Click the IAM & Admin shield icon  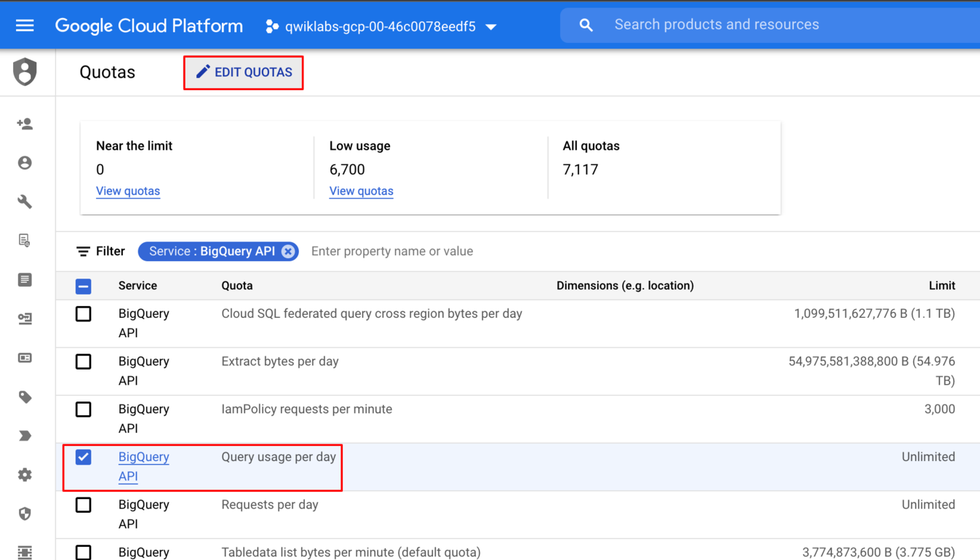25,72
